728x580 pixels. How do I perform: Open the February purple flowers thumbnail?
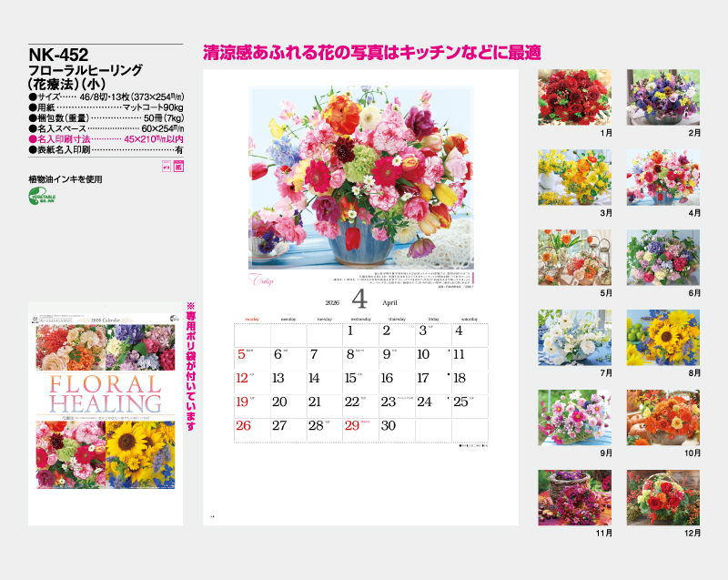pyautogui.click(x=663, y=97)
